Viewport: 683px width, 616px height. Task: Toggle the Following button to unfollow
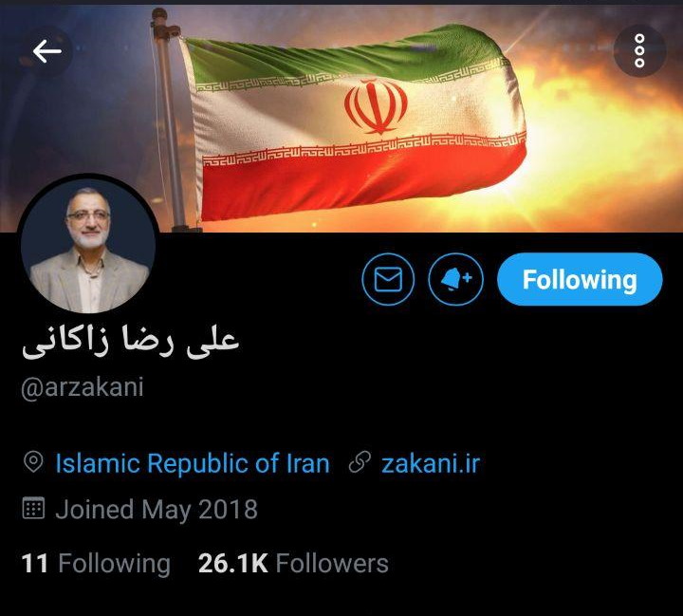tap(580, 279)
